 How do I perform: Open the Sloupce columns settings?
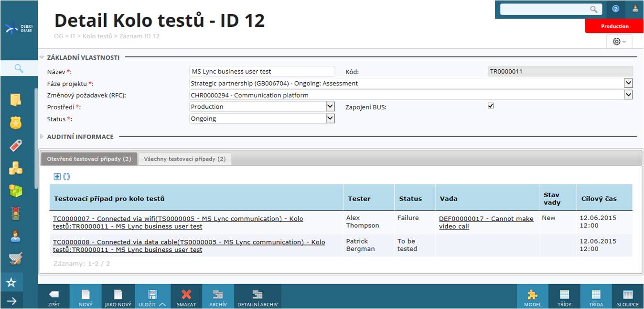click(628, 297)
